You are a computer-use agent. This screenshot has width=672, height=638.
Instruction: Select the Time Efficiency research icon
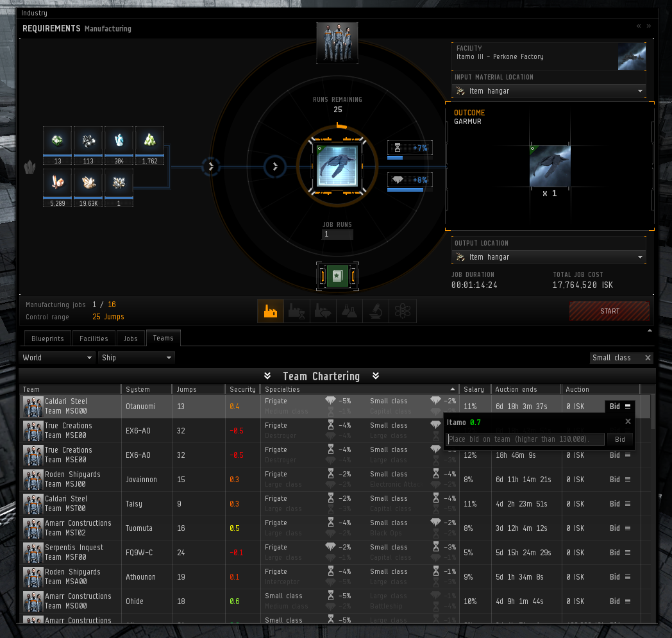[x=297, y=310]
